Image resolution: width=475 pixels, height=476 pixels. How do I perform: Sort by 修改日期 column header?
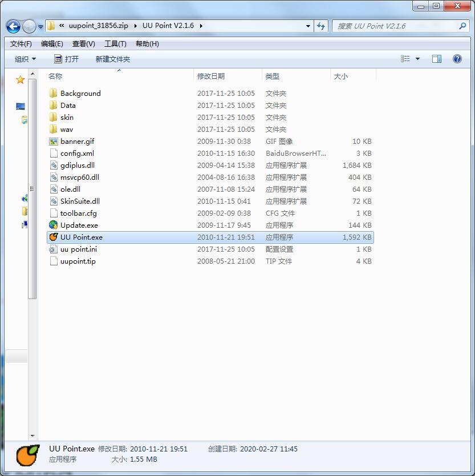[x=211, y=76]
